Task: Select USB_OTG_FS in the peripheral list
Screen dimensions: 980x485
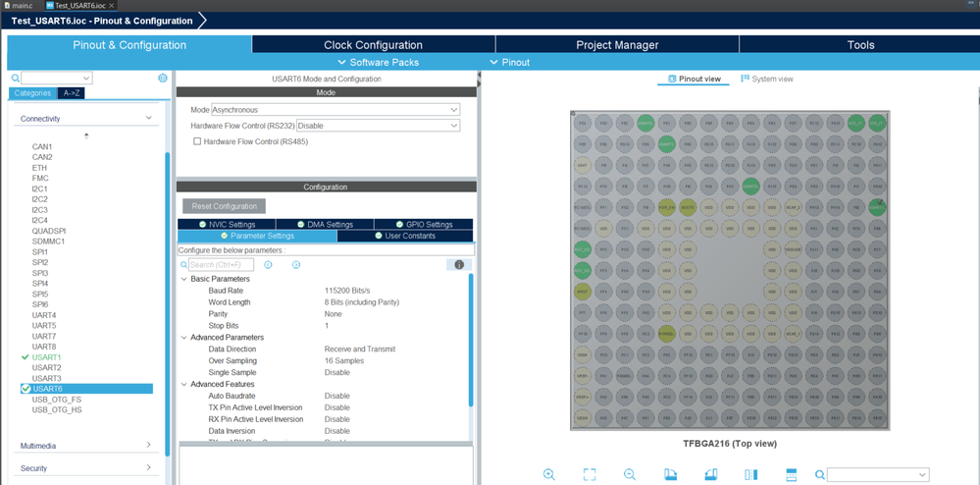Action: [57, 400]
